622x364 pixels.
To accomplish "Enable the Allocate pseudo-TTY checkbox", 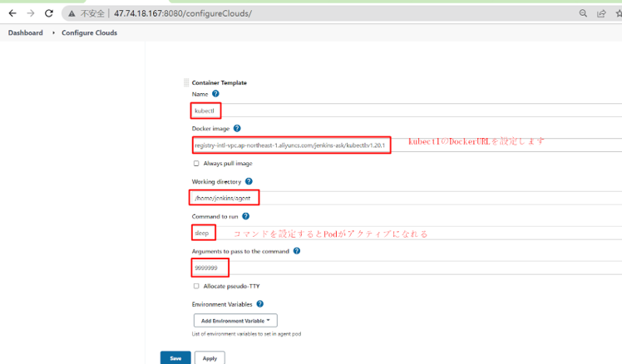I will (x=196, y=286).
